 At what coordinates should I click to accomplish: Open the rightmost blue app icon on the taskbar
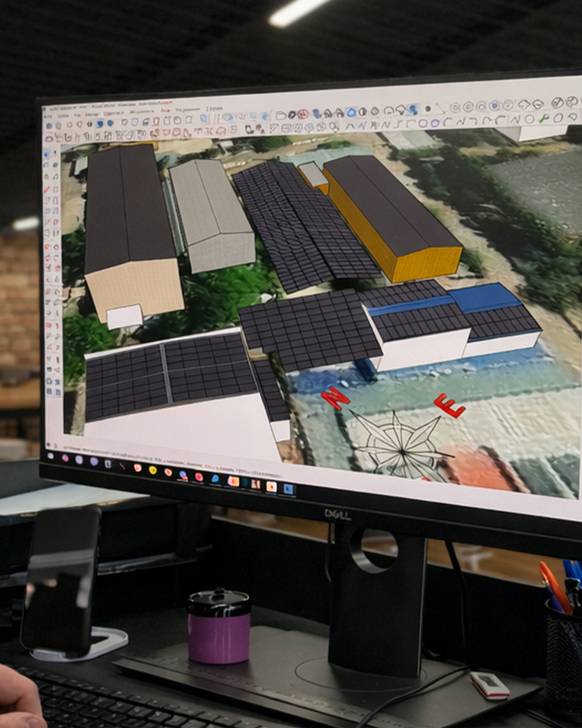(288, 489)
